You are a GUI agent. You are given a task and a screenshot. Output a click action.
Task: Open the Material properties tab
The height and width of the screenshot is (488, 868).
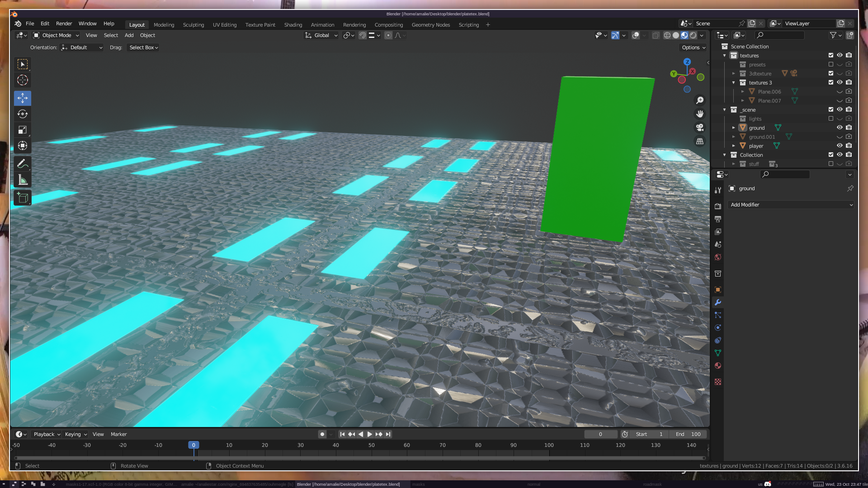pos(718,366)
